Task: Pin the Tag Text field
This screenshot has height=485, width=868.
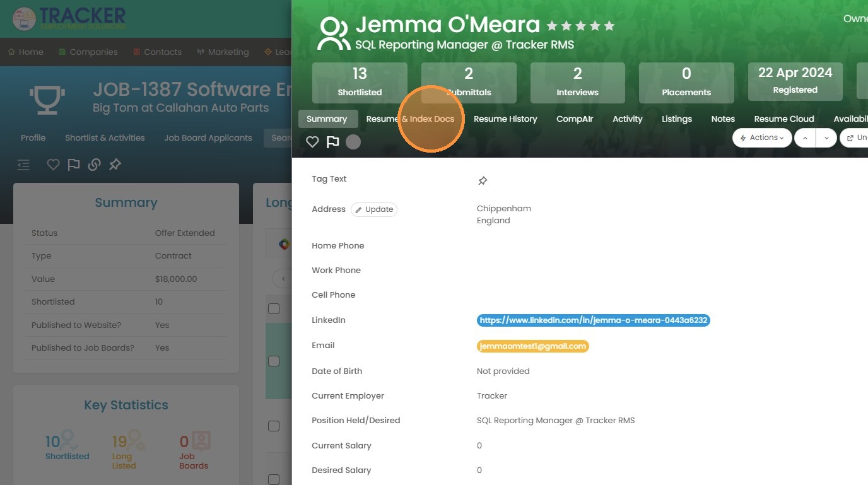Action: (483, 181)
